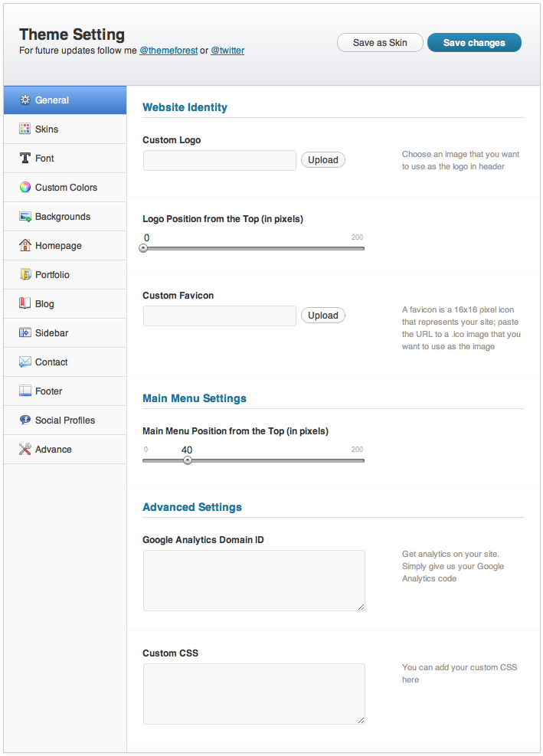
Task: Select the Portfolio folder icon
Action: 25,274
